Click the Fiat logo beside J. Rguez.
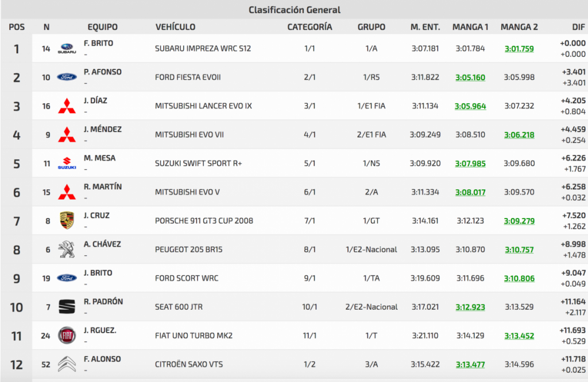 tap(67, 336)
